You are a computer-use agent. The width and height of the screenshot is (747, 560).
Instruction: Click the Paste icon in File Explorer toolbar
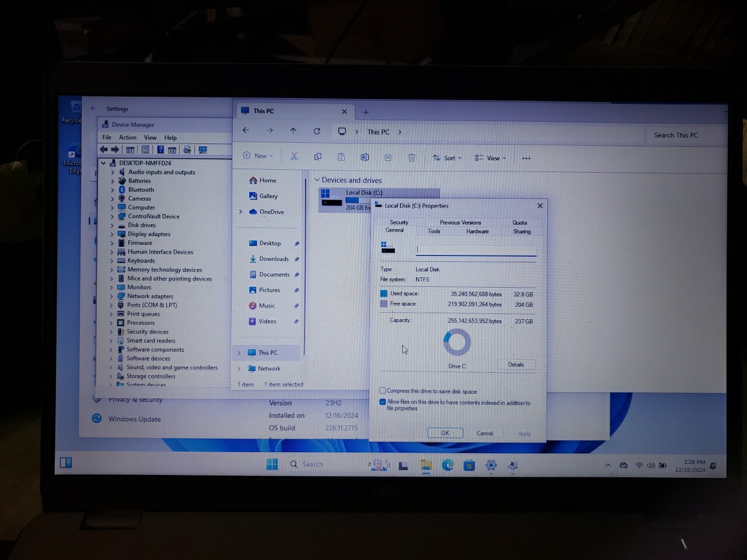341,157
